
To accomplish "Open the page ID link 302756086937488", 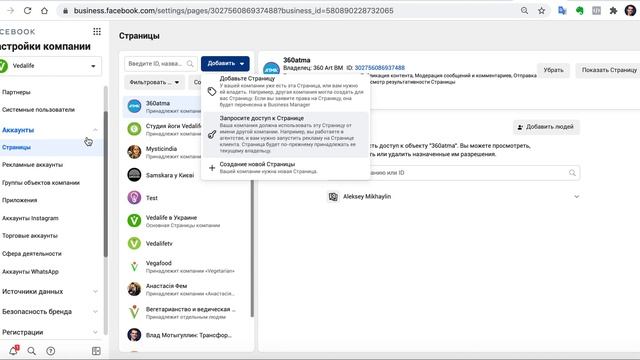I will 380,68.
